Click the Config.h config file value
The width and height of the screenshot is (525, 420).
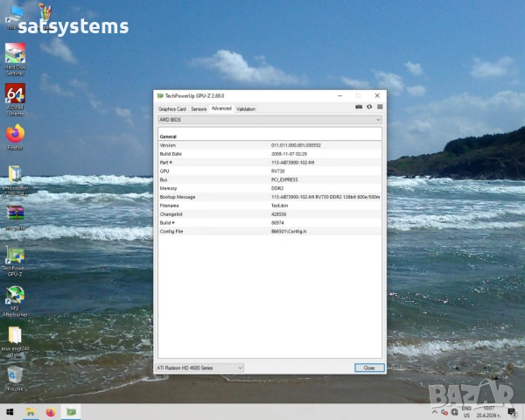(289, 231)
